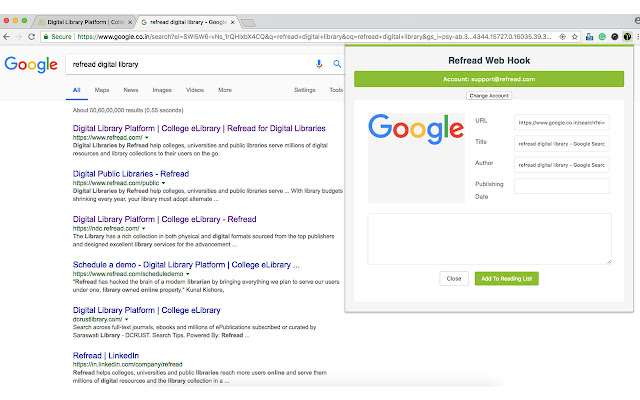Click the Google logo on the search page

tap(31, 64)
